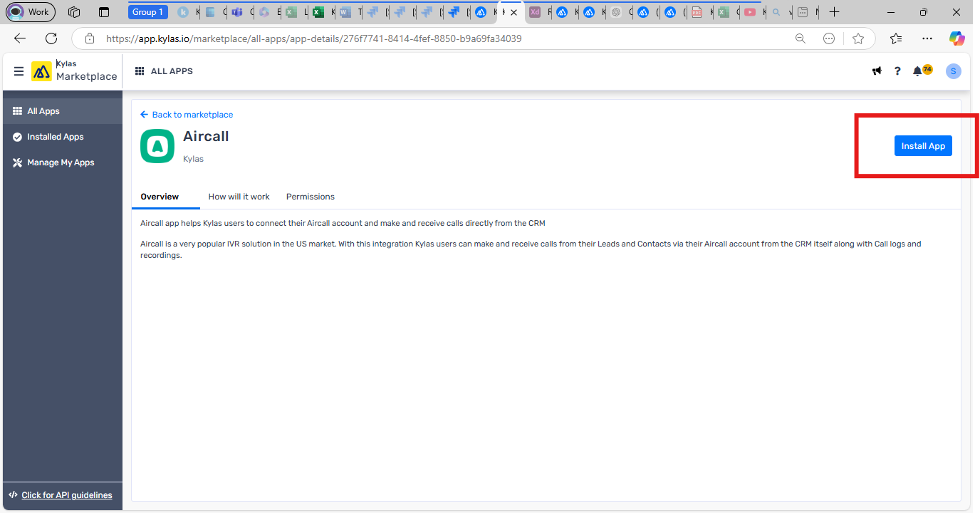Image resolution: width=980 pixels, height=513 pixels.
Task: Click the ALL APPS grid icon in the header
Action: pos(140,71)
